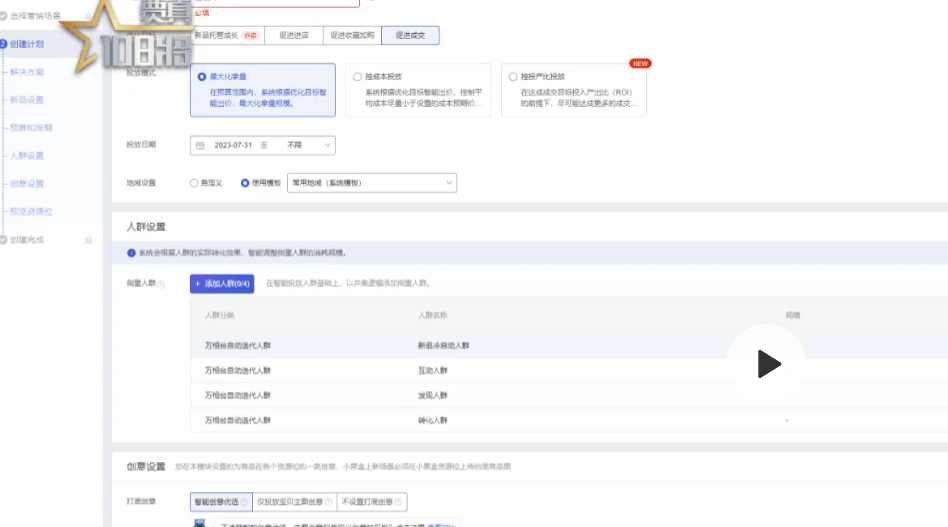The height and width of the screenshot is (527, 948).
Task: Open the 常用地域 (系统模板) dropdown
Action: tap(371, 183)
